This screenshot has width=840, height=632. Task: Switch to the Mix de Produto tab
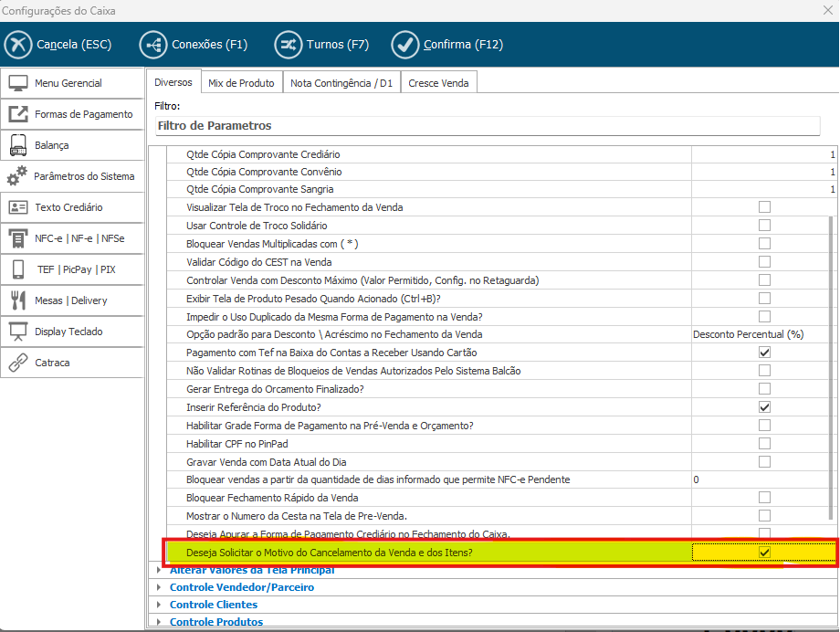241,83
